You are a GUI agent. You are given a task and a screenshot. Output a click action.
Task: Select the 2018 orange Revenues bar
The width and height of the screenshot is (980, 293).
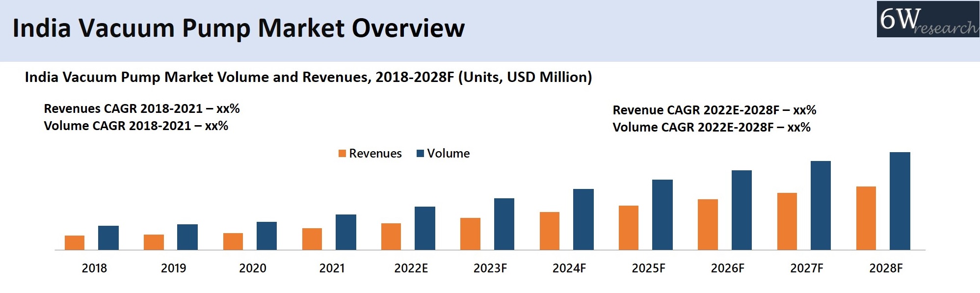(75, 243)
